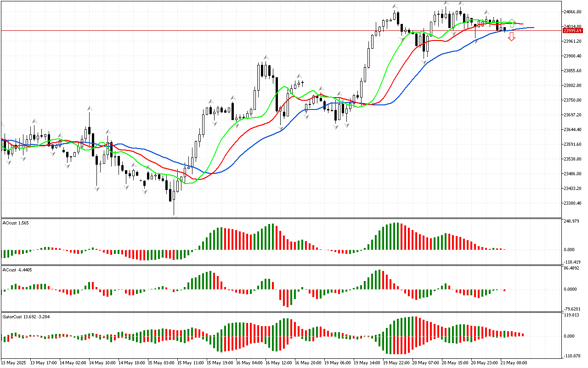This screenshot has height=368, width=588.
Task: Click the 248.979 AO scale value
Action: (x=572, y=221)
